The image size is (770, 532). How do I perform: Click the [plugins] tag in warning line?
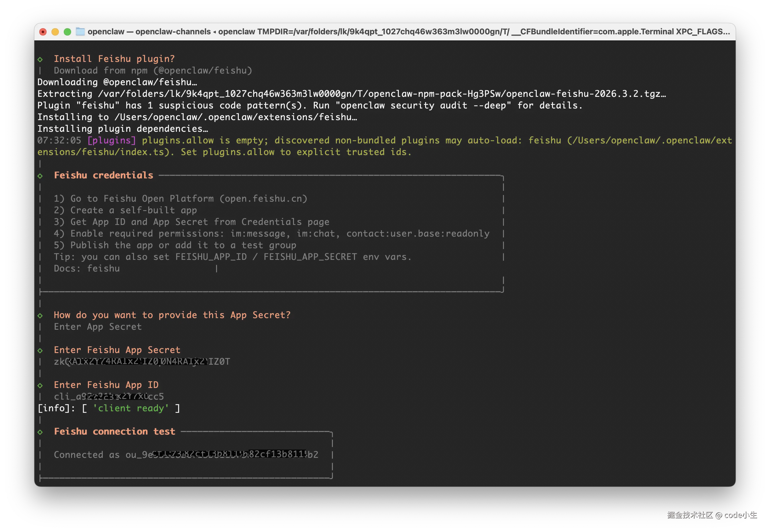click(x=111, y=140)
